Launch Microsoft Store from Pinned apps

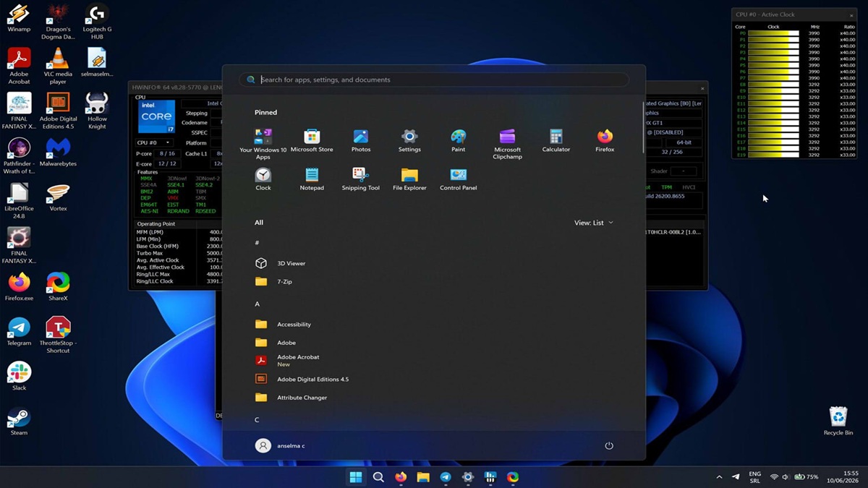pyautogui.click(x=312, y=141)
